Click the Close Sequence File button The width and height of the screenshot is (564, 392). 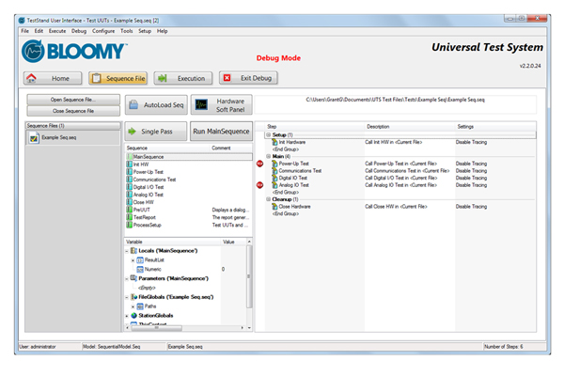point(72,110)
